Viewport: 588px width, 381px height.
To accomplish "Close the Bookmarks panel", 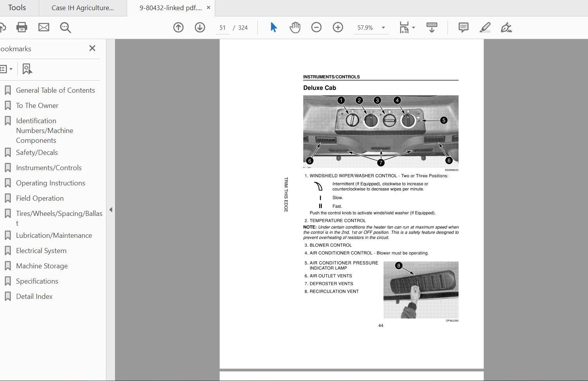I will click(92, 48).
